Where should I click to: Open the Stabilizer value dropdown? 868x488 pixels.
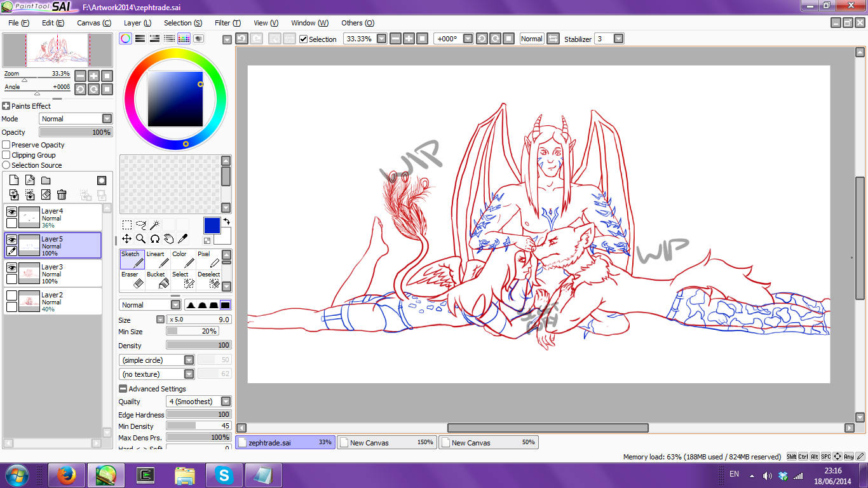coord(618,39)
